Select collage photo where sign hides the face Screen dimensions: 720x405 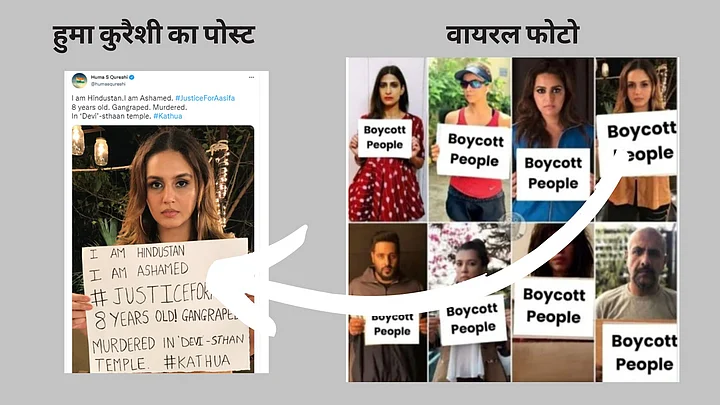[x=553, y=303]
